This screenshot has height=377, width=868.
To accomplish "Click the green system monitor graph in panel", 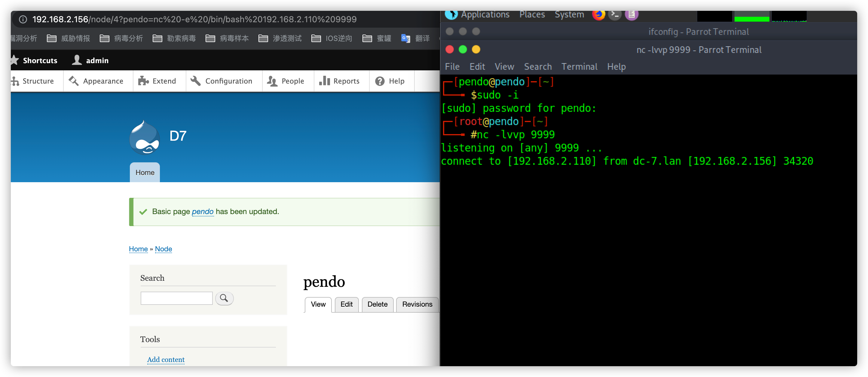I will coord(751,16).
